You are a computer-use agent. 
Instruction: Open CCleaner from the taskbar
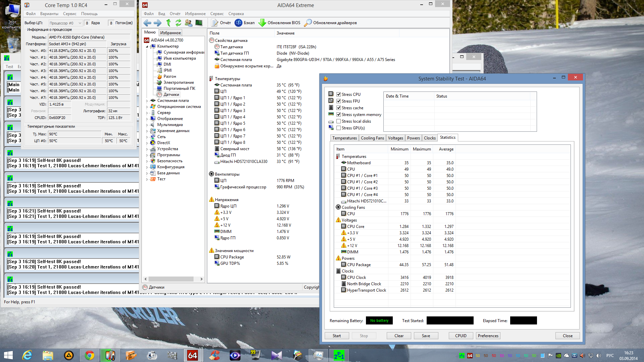214,355
